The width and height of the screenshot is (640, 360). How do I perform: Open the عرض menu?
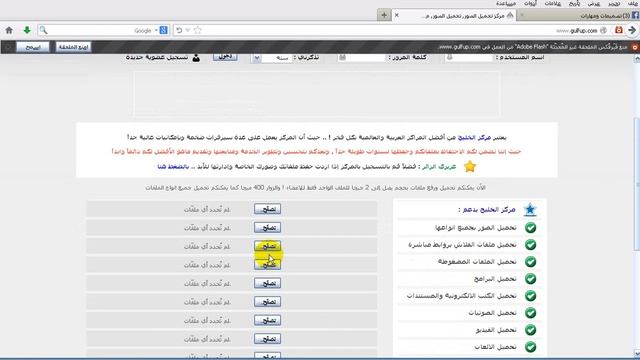pos(593,3)
